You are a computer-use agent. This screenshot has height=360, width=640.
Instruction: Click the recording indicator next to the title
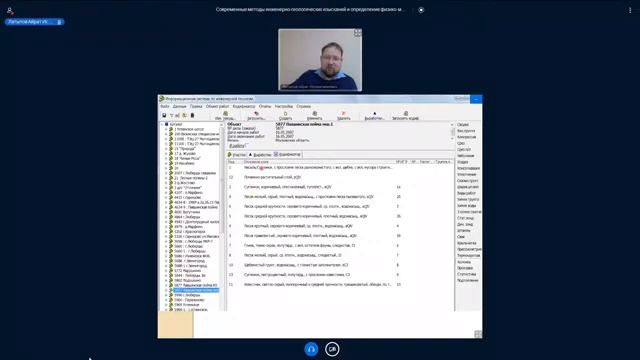(421, 10)
